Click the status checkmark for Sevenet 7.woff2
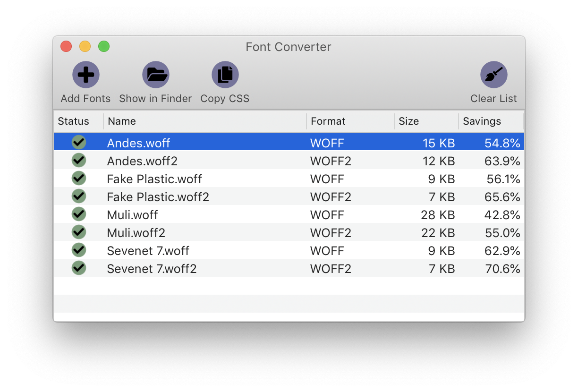Viewport: 578px width, 392px height. [79, 268]
